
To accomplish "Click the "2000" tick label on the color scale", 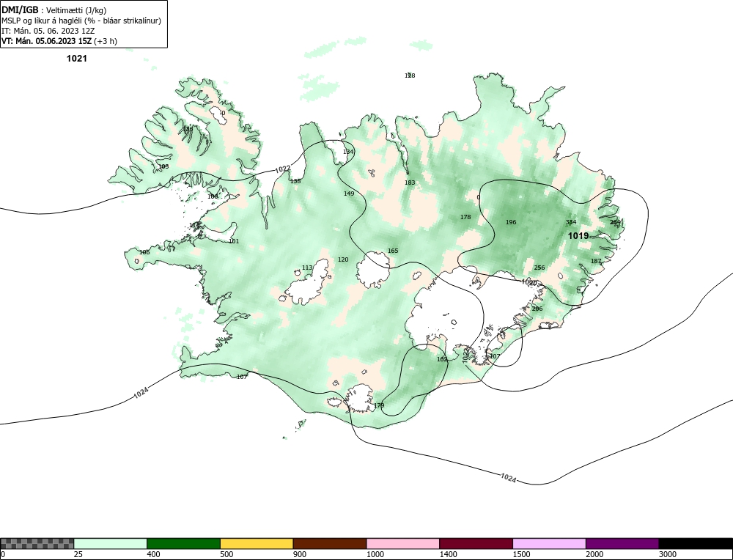I will 594,554.
